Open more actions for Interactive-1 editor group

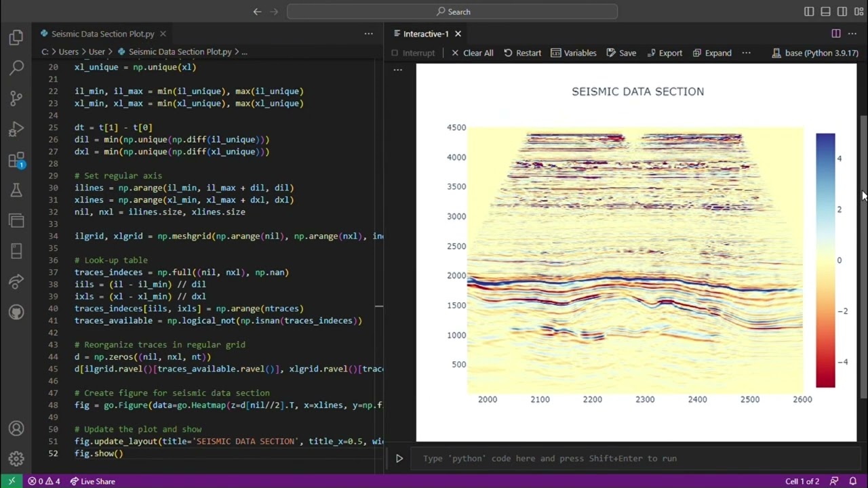point(852,33)
